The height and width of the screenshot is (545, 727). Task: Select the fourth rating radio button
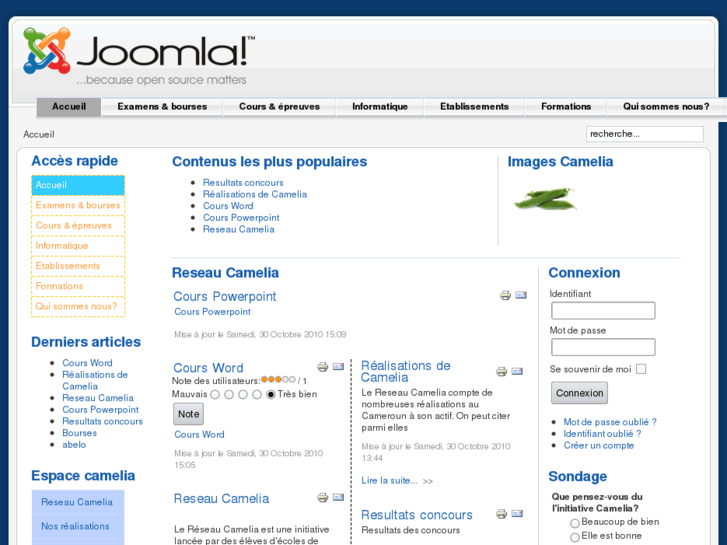tap(256, 395)
